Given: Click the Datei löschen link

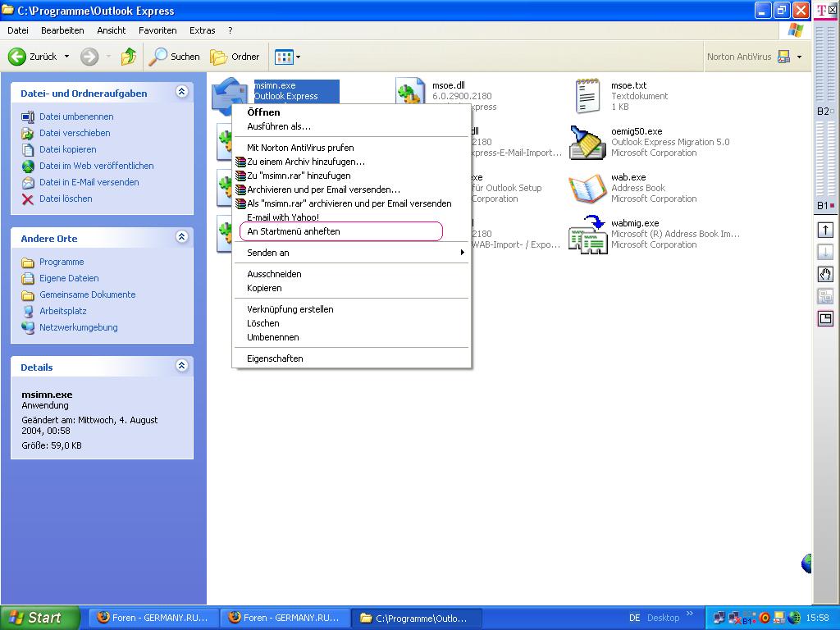Looking at the screenshot, I should (66, 199).
